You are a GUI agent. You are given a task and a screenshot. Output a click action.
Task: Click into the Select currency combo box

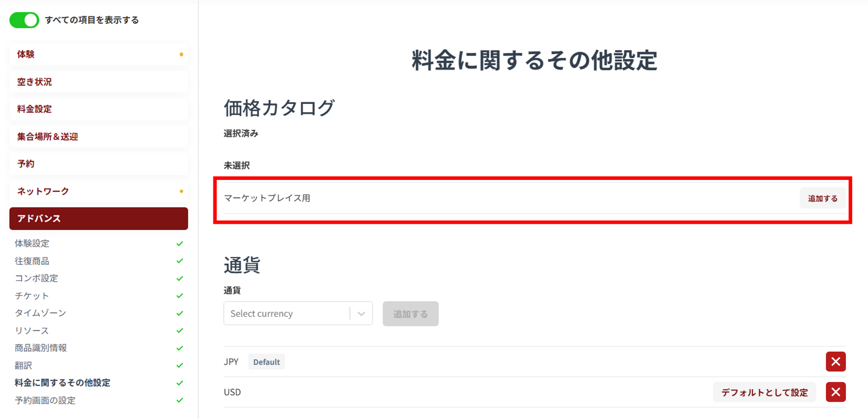click(298, 313)
